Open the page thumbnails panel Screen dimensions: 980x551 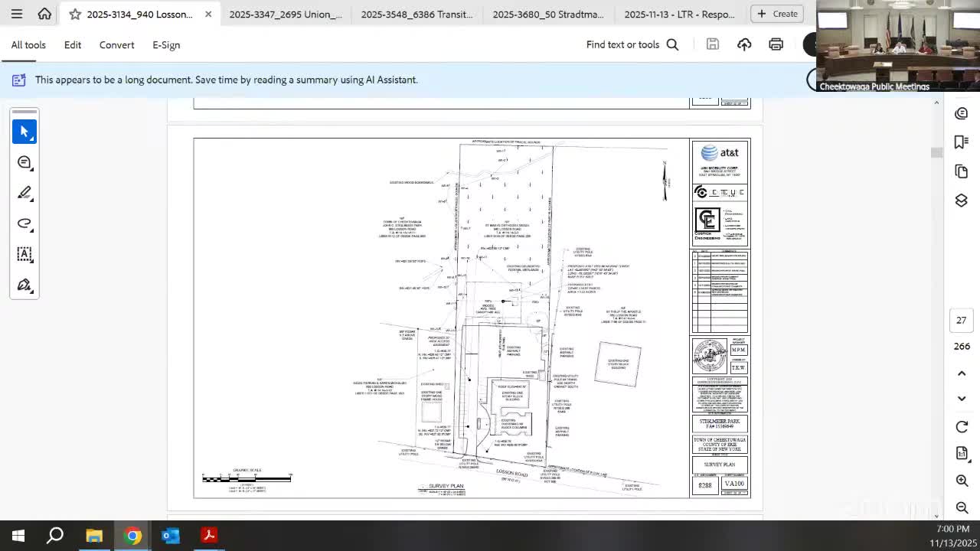tap(962, 171)
